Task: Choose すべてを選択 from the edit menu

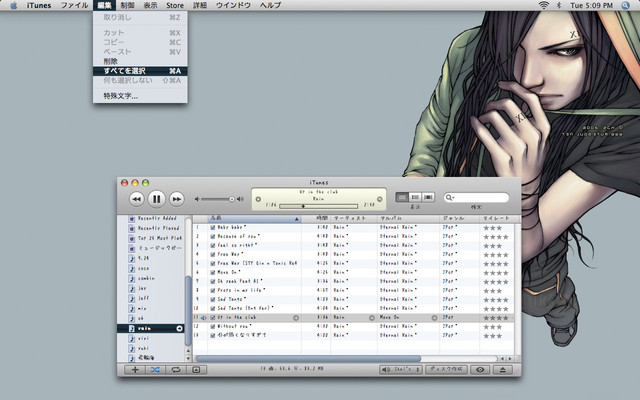Action: [140, 71]
